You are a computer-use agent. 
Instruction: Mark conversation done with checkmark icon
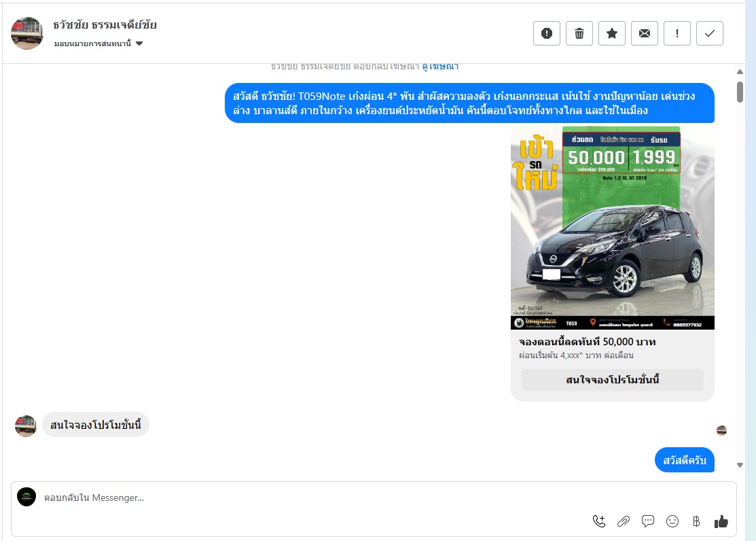(x=710, y=33)
